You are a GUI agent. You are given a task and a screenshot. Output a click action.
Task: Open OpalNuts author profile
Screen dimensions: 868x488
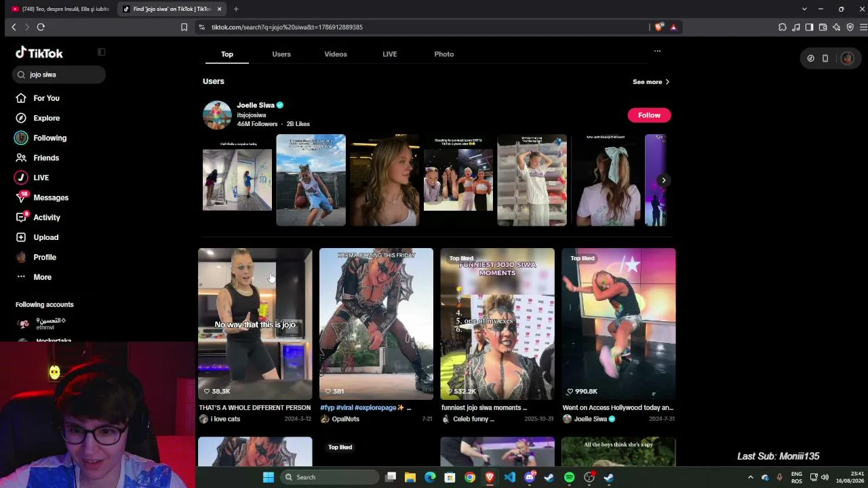[x=340, y=419]
